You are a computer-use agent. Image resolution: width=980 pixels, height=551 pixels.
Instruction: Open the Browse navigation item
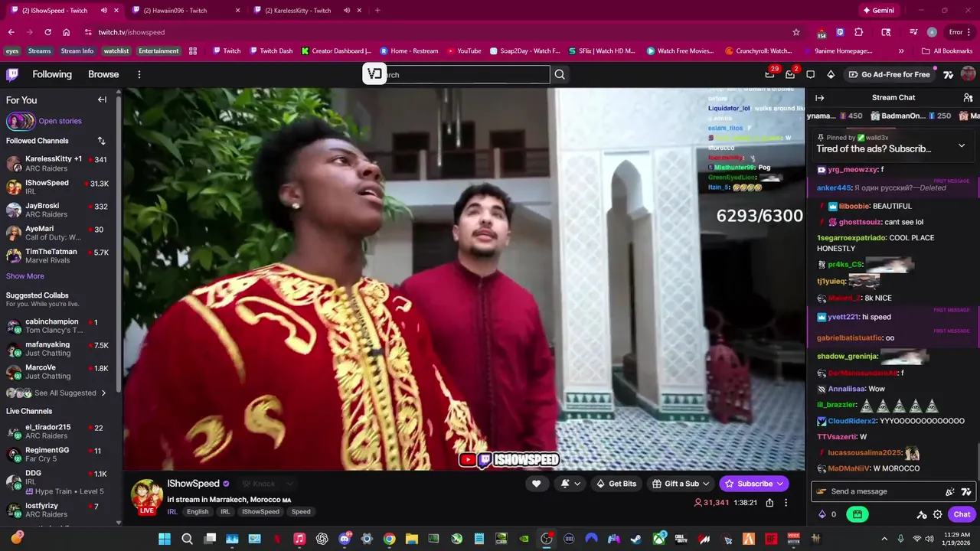pyautogui.click(x=103, y=74)
